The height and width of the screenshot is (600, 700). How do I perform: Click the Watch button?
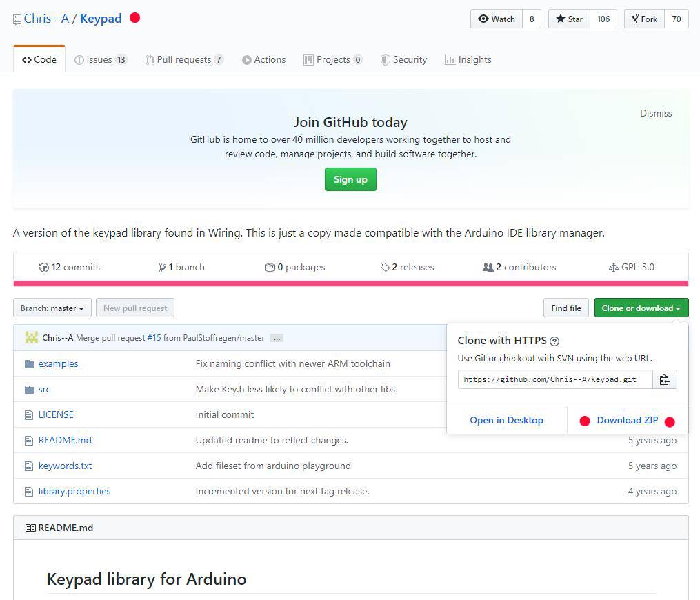coord(497,19)
